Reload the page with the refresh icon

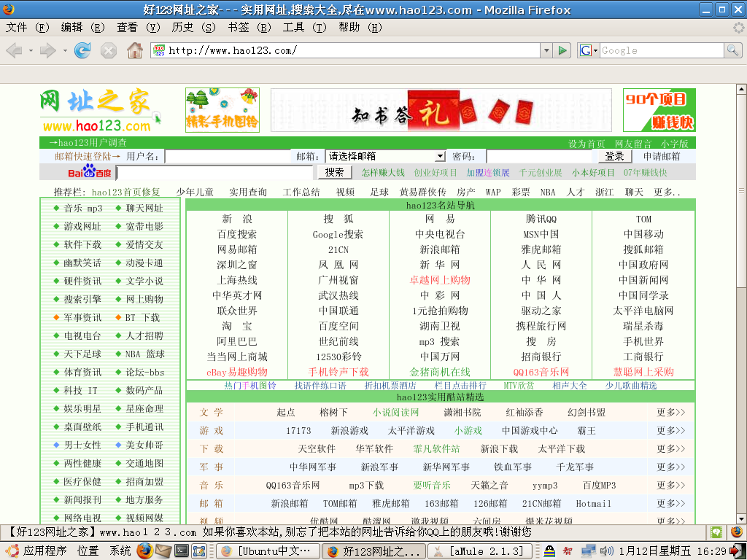(x=82, y=50)
